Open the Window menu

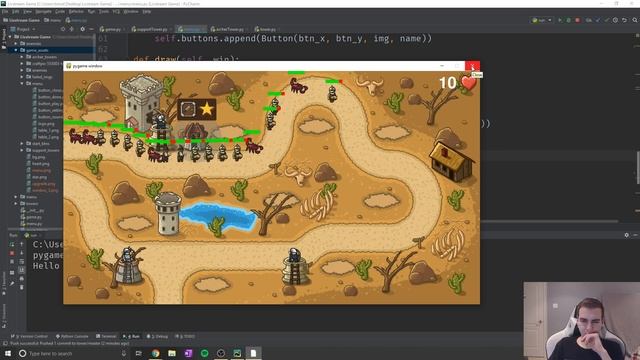131,11
